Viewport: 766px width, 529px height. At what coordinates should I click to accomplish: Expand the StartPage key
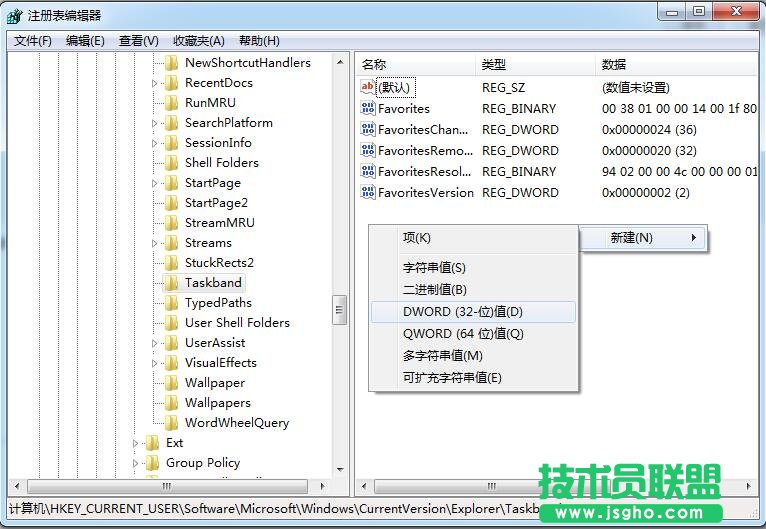coord(154,184)
